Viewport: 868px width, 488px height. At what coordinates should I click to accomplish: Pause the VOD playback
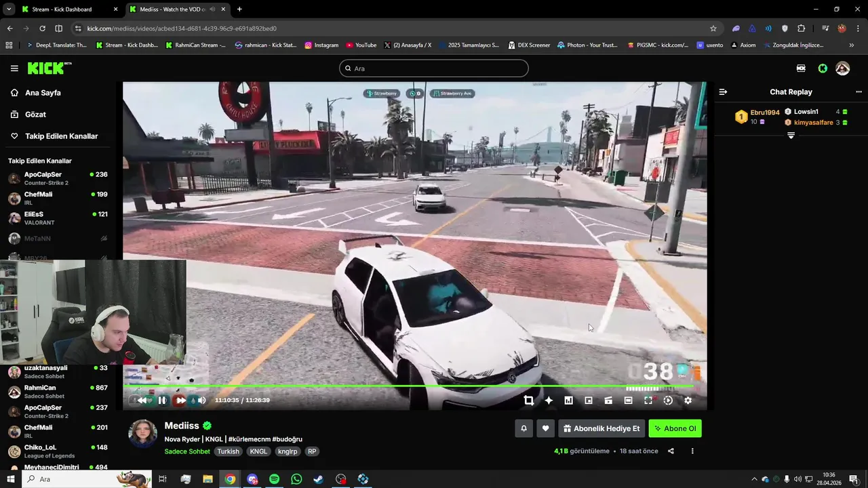(162, 401)
